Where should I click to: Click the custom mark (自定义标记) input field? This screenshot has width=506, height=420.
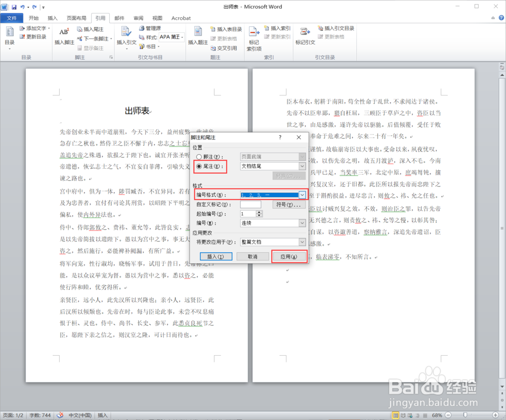(251, 205)
